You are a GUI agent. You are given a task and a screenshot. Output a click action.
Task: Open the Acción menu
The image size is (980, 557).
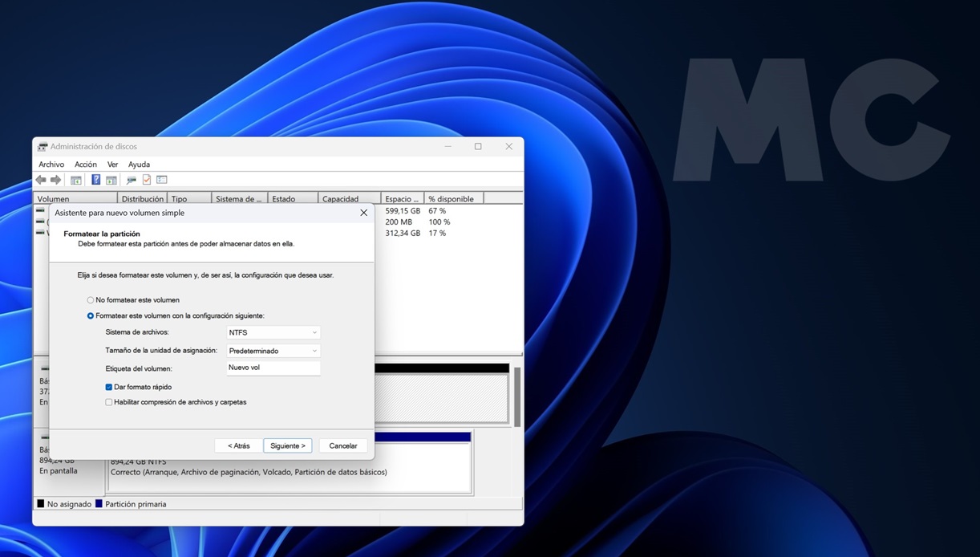[x=85, y=165]
